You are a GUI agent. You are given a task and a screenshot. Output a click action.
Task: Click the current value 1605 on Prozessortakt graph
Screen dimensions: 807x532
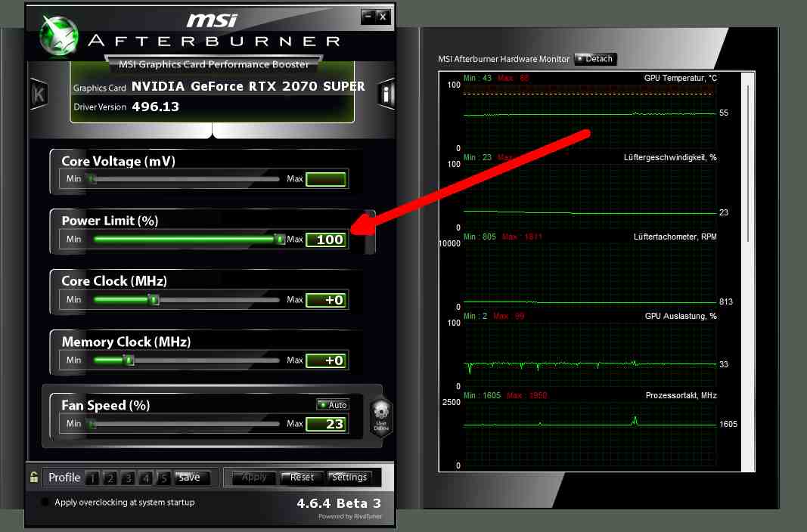pos(728,424)
